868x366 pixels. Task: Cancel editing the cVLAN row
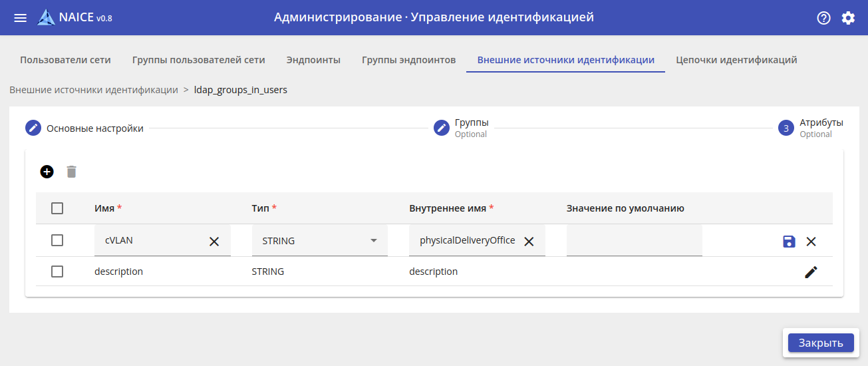pyautogui.click(x=811, y=242)
